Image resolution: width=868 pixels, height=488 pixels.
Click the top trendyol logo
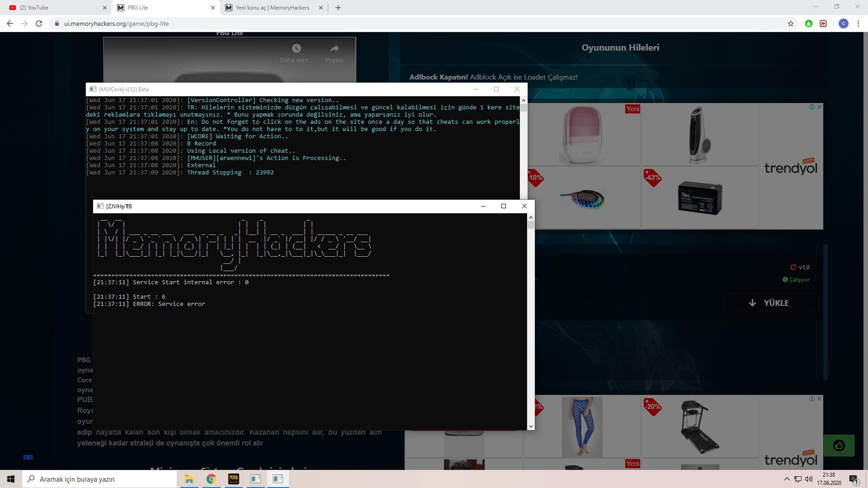pyautogui.click(x=791, y=167)
